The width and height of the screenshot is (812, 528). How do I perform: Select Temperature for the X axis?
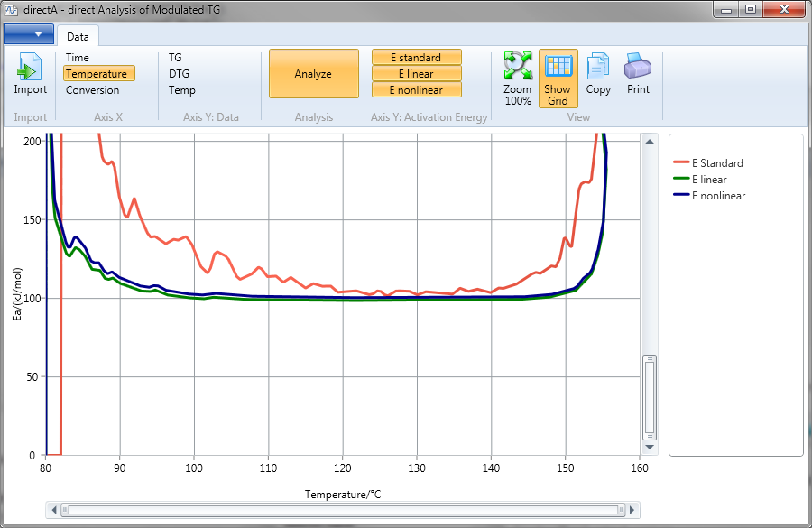coord(99,74)
